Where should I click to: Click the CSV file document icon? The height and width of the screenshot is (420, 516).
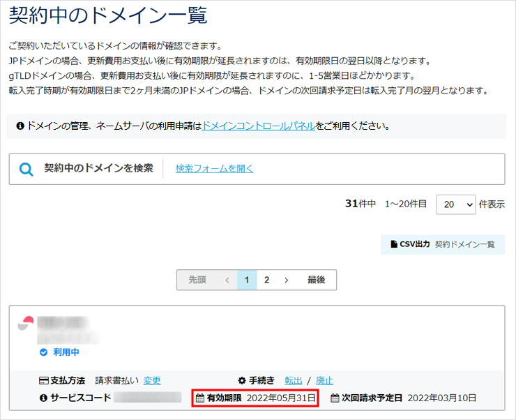(x=393, y=244)
